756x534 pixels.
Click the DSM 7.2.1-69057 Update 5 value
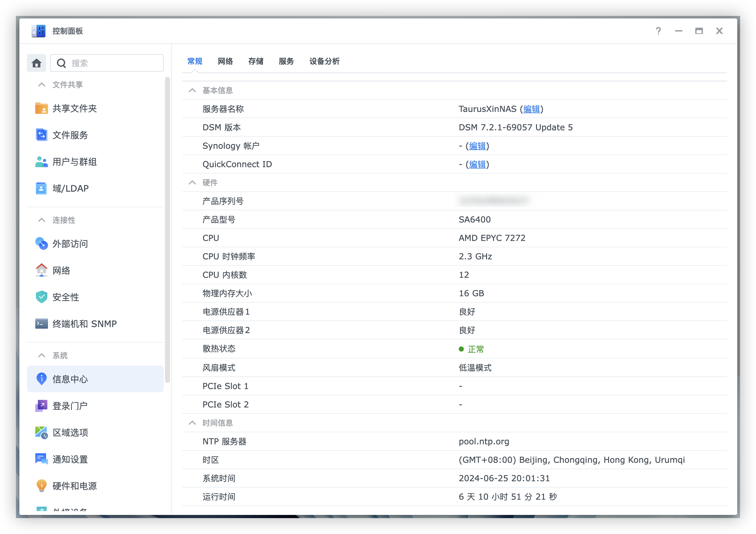point(516,127)
